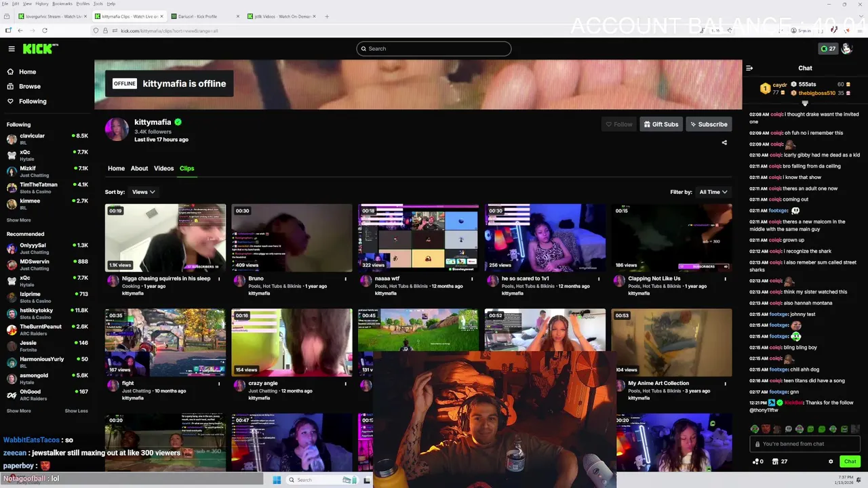
Task: Click the kittymafia channel avatar
Action: pos(117,129)
